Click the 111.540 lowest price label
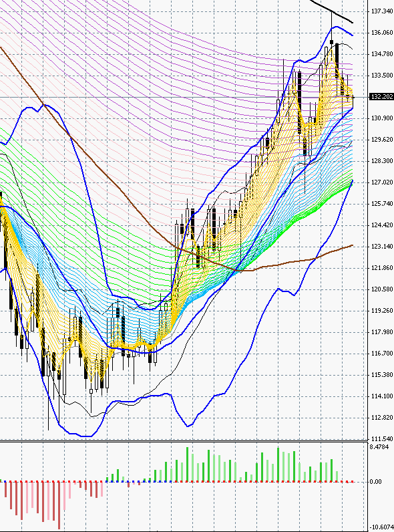 382,439
